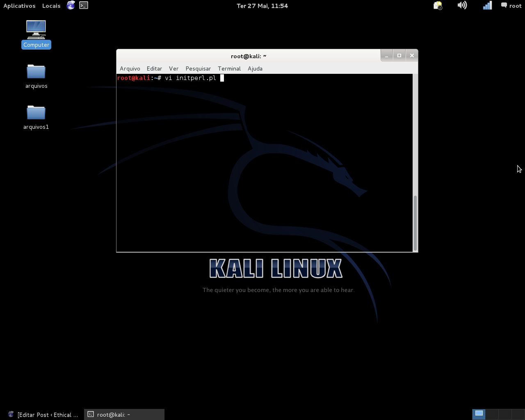Minimize the root@kali terminal window
This screenshot has height=420, width=525.
pos(386,55)
